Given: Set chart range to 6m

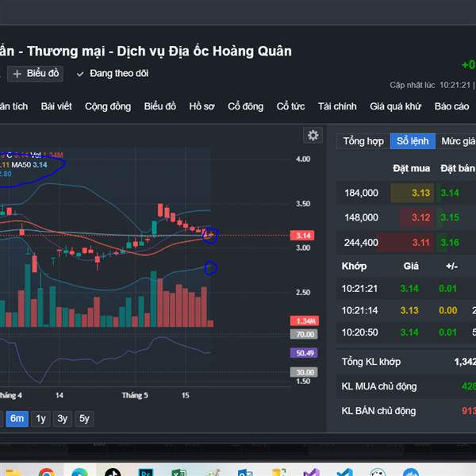Looking at the screenshot, I should (17, 419).
